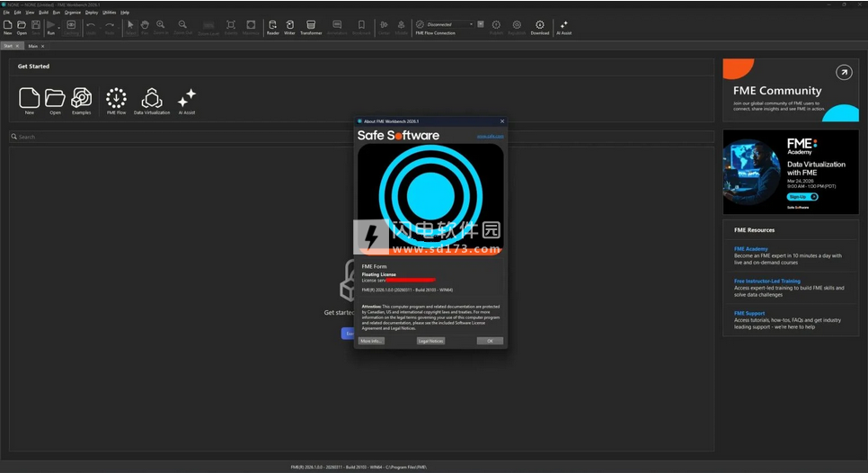Select the Pan tool in the toolbar
868x473 pixels.
click(x=145, y=26)
